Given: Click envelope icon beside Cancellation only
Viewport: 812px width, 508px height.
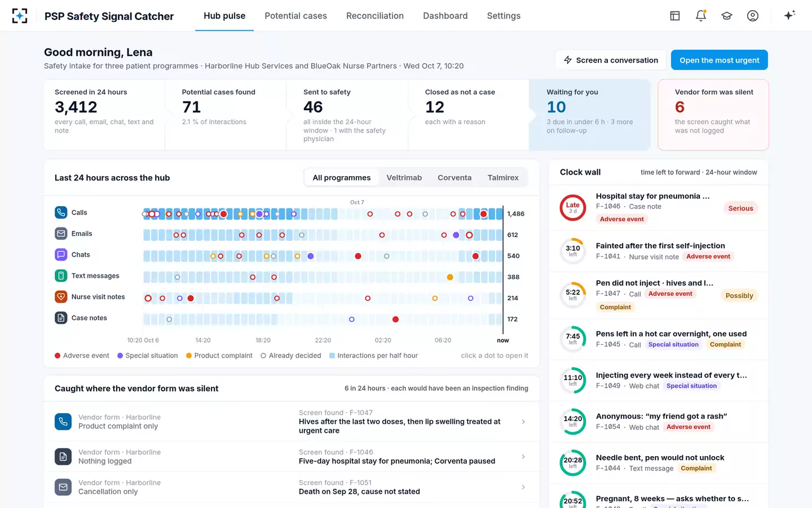Looking at the screenshot, I should [63, 487].
